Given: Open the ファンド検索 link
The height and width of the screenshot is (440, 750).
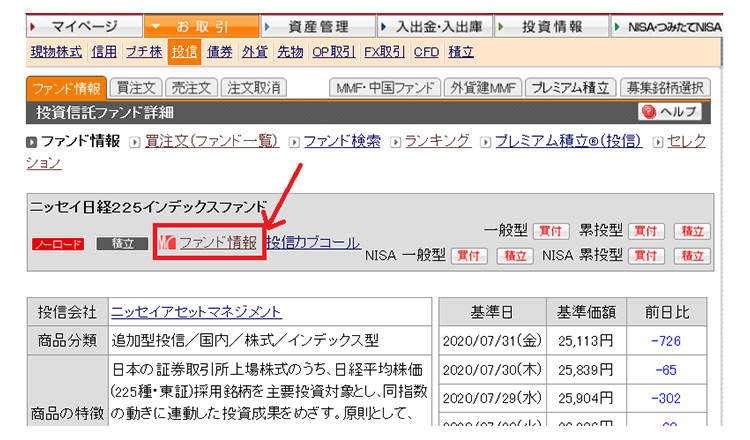Looking at the screenshot, I should coord(342,141).
